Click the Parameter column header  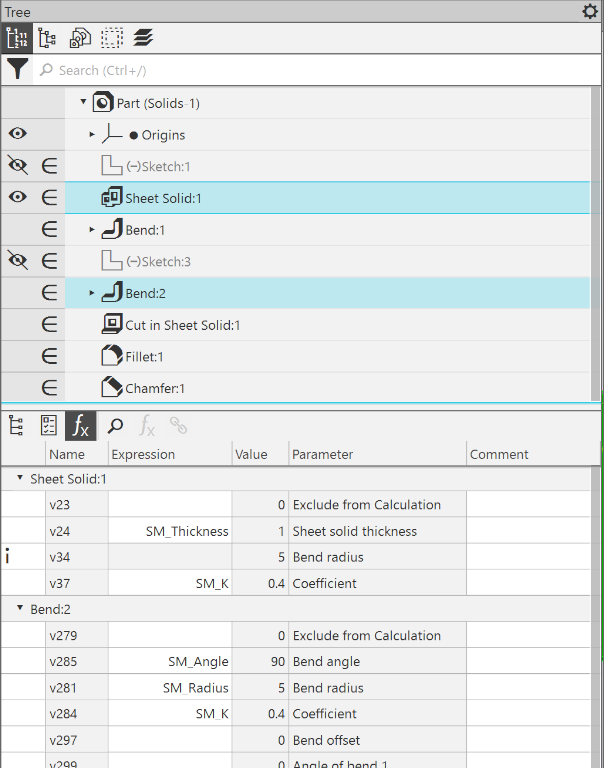click(x=322, y=454)
